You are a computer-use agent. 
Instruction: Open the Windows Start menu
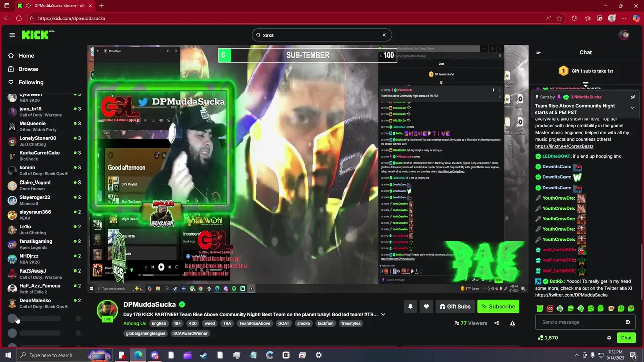(7, 355)
